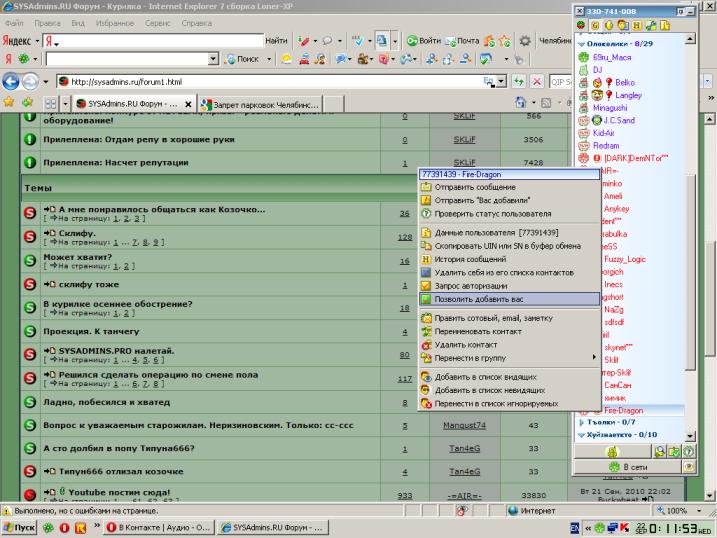
Task: Toggle the 'В сети' status button
Action: [627, 467]
